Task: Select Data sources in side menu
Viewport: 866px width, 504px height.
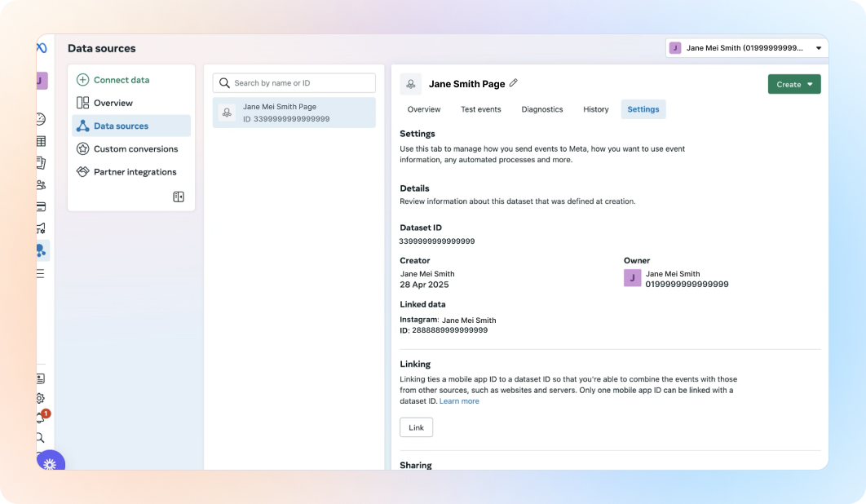Action: click(x=131, y=126)
